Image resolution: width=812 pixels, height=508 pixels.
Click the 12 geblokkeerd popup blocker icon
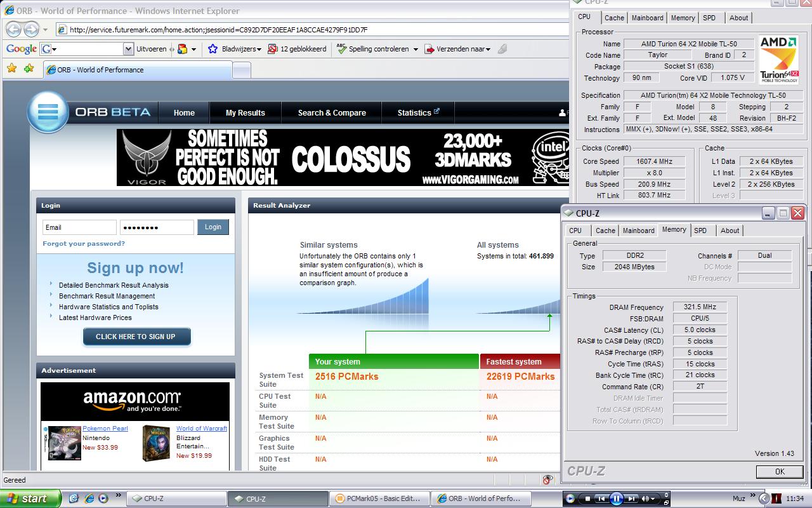(x=273, y=49)
